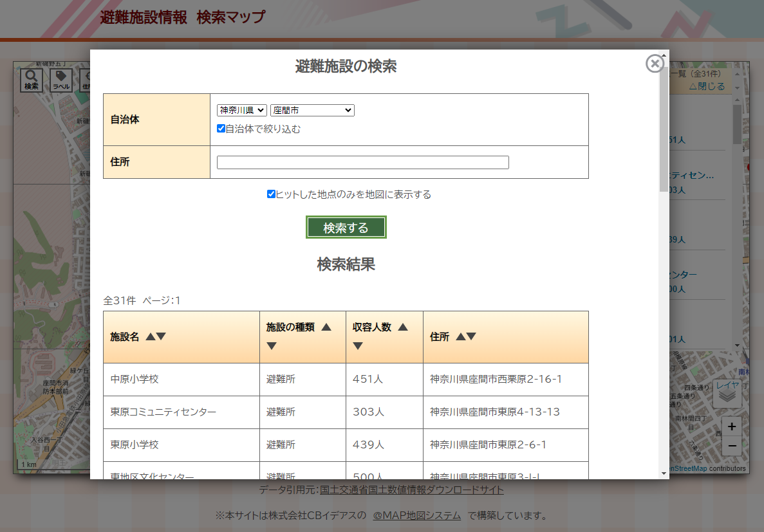Sort 施設の種類 column descending arrow
Viewport: 764px width, 532px height.
point(272,346)
